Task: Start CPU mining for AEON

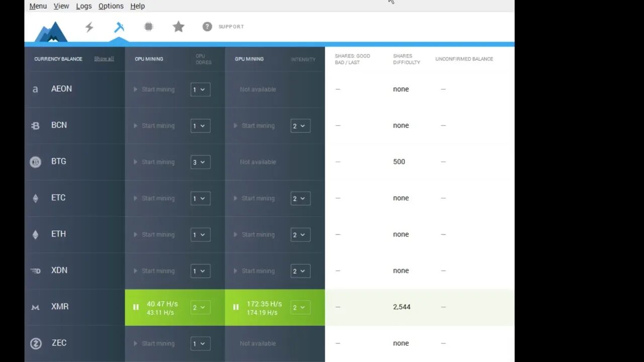Action: (154, 89)
